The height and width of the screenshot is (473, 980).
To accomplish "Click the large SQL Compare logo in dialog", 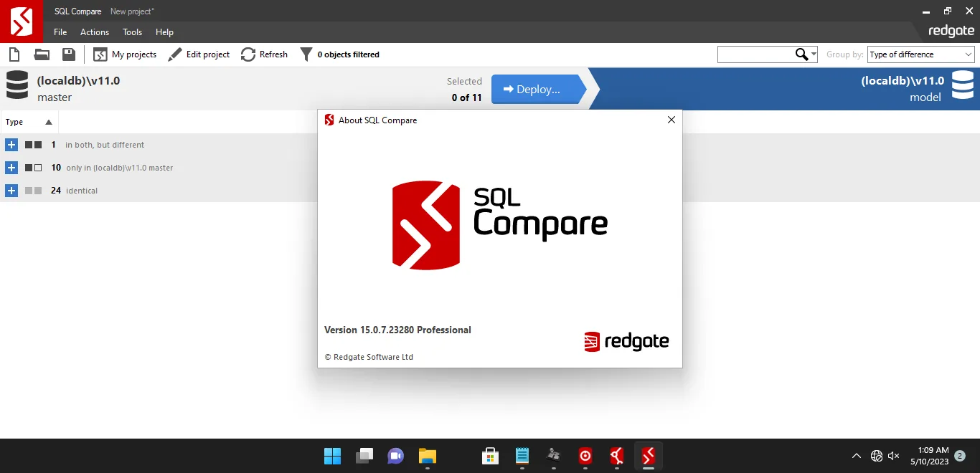I will pos(500,225).
